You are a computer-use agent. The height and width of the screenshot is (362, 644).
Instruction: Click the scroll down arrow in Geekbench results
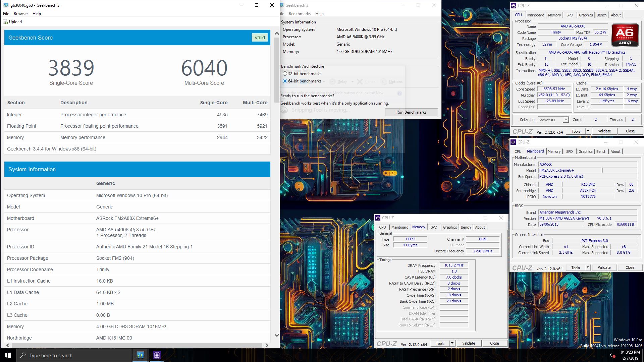(277, 335)
